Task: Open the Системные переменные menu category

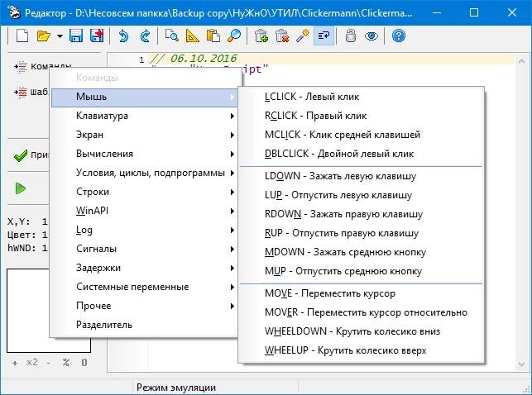Action: pos(145,287)
